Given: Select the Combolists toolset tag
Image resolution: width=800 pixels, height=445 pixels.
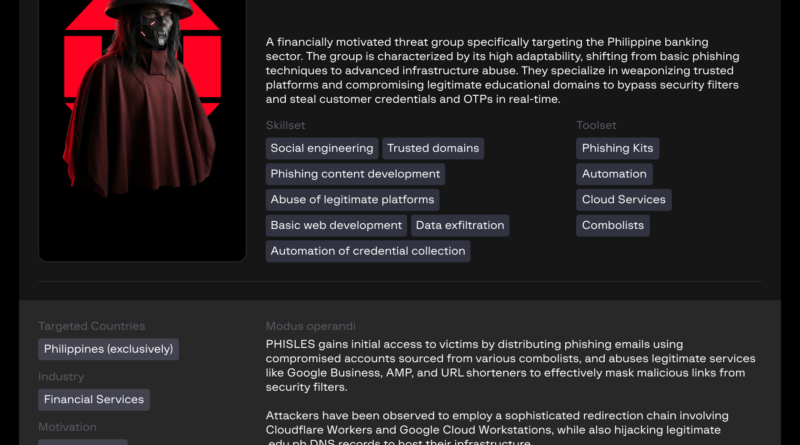Looking at the screenshot, I should [x=613, y=226].
